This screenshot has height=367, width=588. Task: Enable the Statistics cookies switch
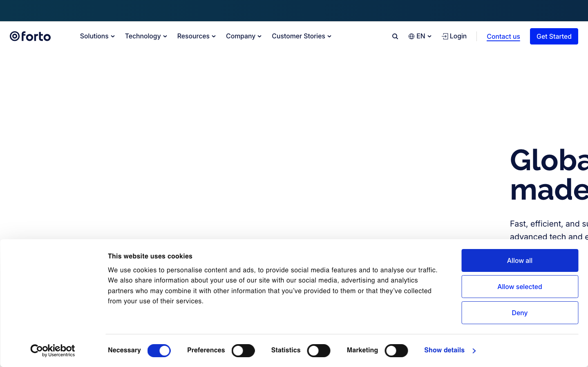point(319,351)
